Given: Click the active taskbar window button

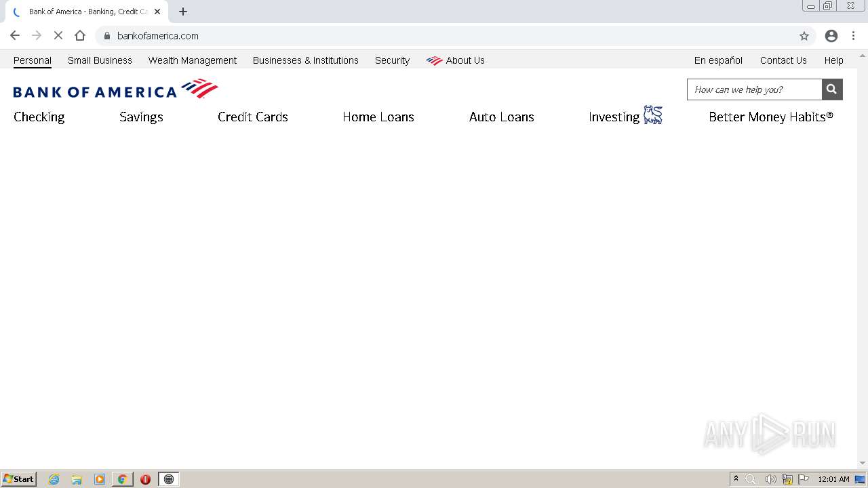Looking at the screenshot, I should (x=169, y=479).
